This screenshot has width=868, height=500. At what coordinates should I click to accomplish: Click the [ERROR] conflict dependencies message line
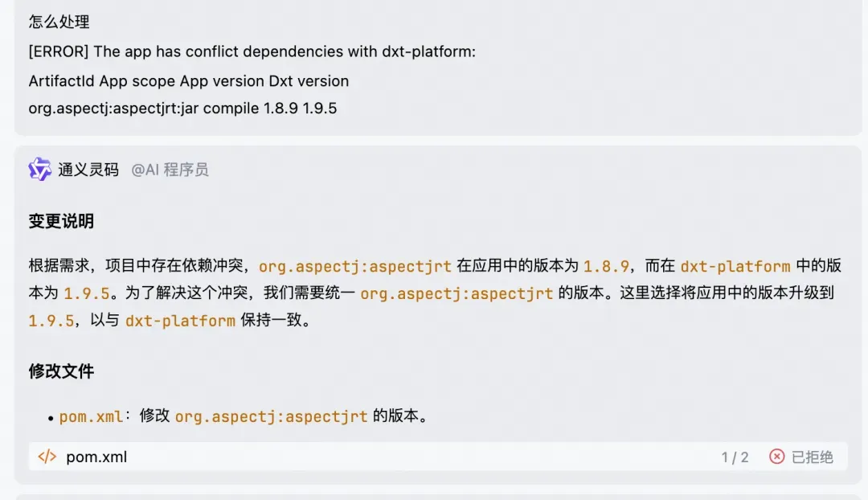(x=252, y=51)
